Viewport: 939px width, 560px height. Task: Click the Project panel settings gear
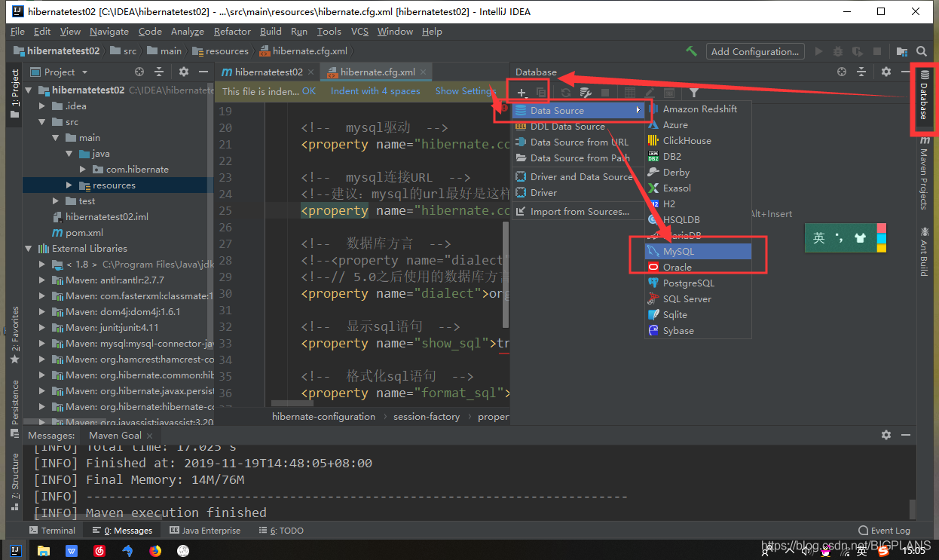tap(183, 72)
